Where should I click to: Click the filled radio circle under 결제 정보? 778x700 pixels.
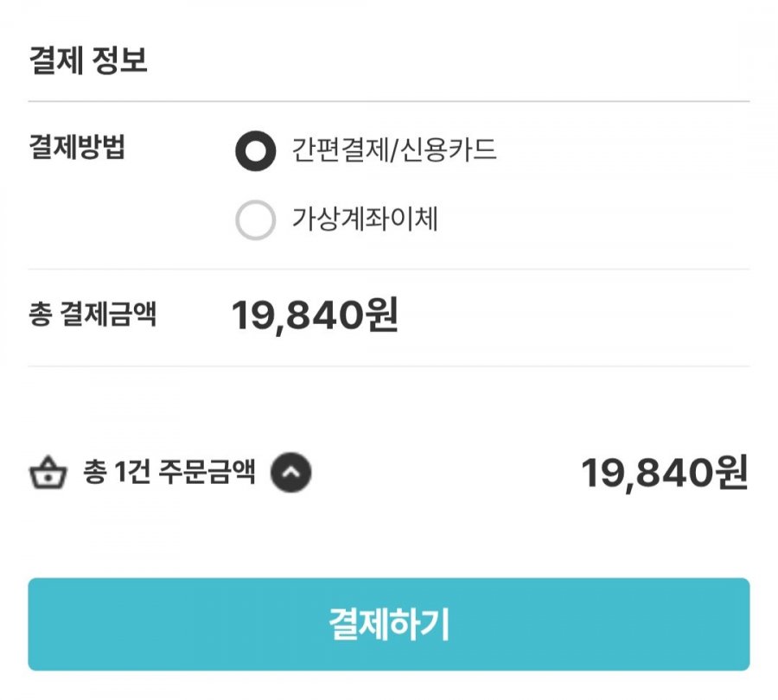pos(256,151)
